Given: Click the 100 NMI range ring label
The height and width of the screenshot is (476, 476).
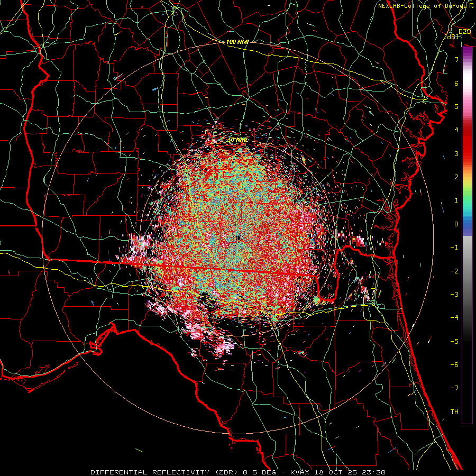Looking at the screenshot, I should (x=237, y=42).
